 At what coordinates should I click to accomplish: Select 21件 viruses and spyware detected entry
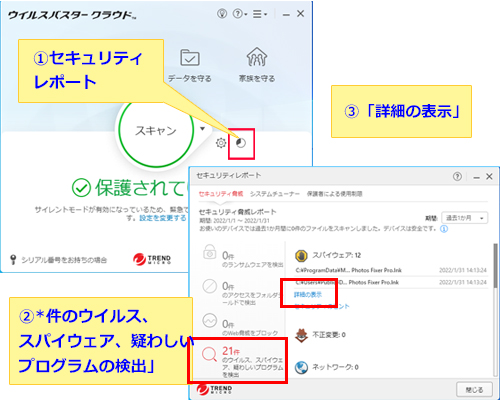point(238,361)
